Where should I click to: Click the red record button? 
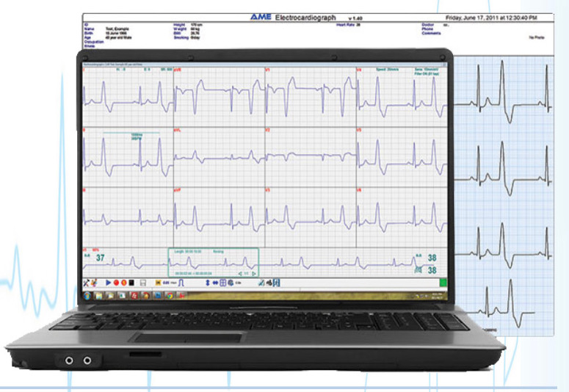[x=116, y=283]
